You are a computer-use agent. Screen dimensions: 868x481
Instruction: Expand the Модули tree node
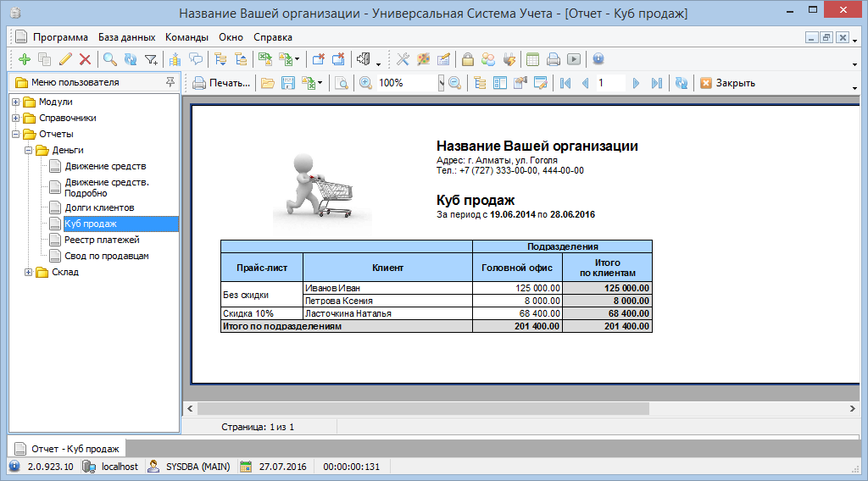[16, 102]
